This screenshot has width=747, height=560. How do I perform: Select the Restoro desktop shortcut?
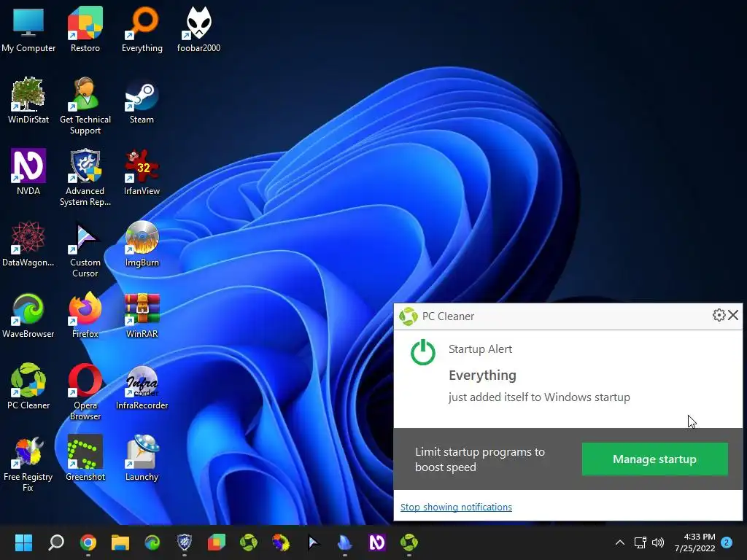tap(85, 29)
